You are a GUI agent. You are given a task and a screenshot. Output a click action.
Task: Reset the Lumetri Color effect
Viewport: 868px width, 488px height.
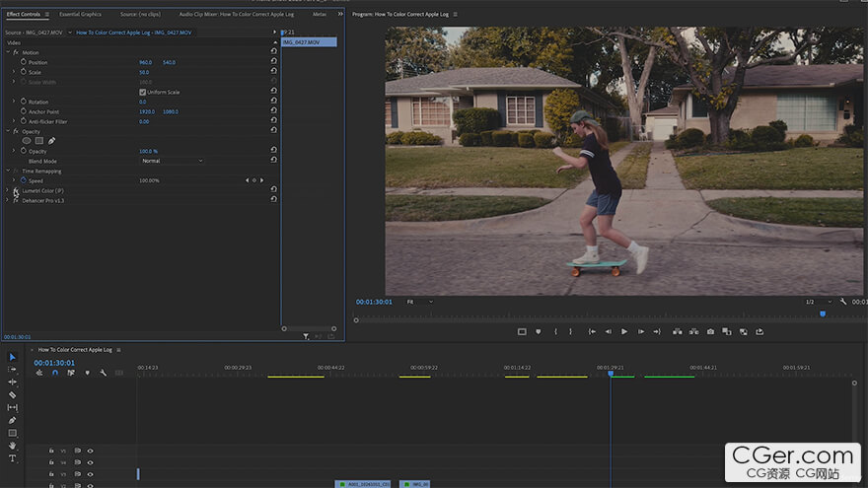(x=273, y=189)
